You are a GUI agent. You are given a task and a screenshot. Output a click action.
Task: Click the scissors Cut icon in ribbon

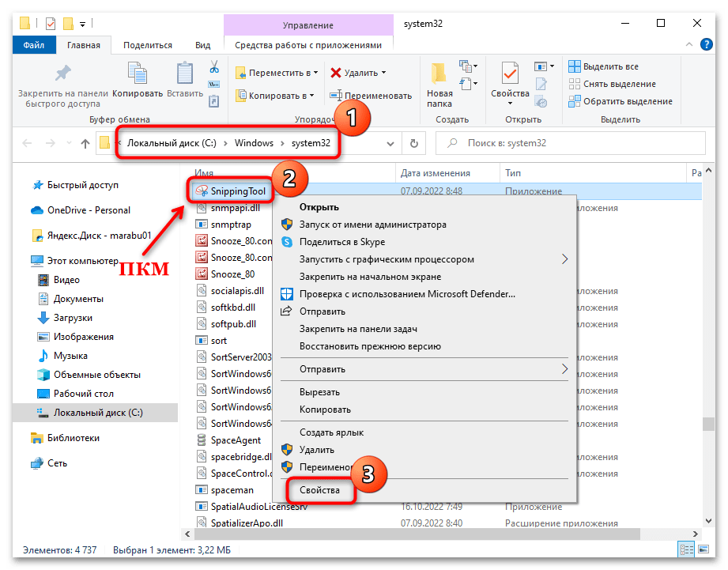[x=213, y=66]
